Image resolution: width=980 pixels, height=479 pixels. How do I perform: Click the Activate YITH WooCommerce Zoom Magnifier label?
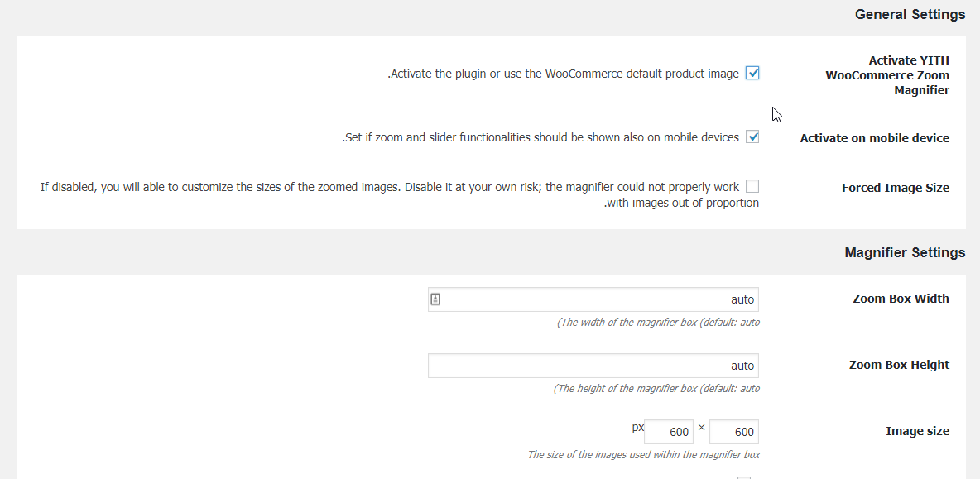coord(886,75)
